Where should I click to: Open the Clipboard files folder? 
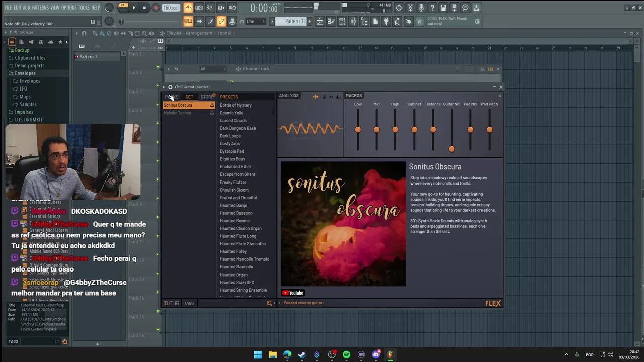point(30,58)
